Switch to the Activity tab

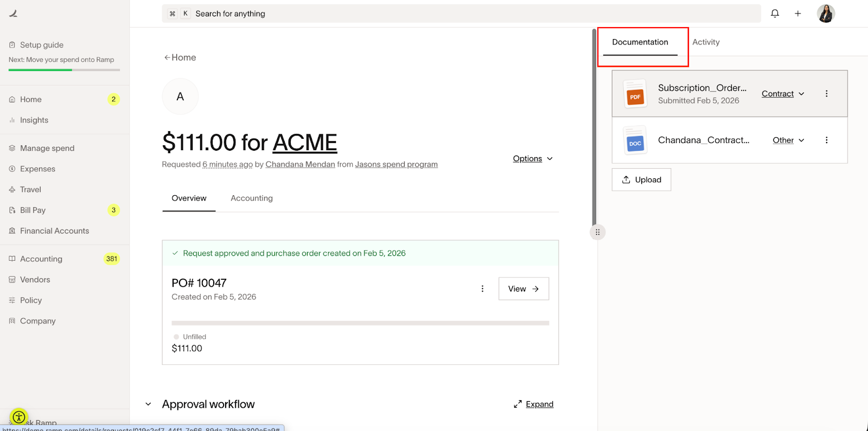click(706, 42)
